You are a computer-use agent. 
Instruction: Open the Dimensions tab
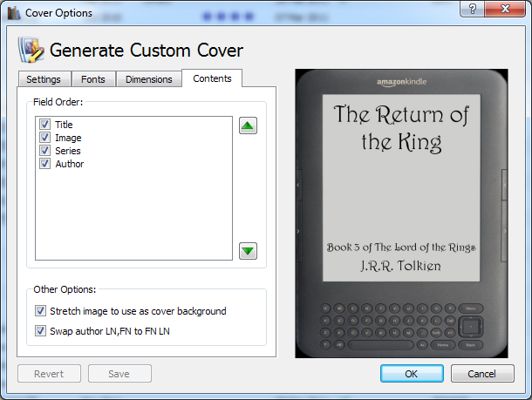(148, 79)
